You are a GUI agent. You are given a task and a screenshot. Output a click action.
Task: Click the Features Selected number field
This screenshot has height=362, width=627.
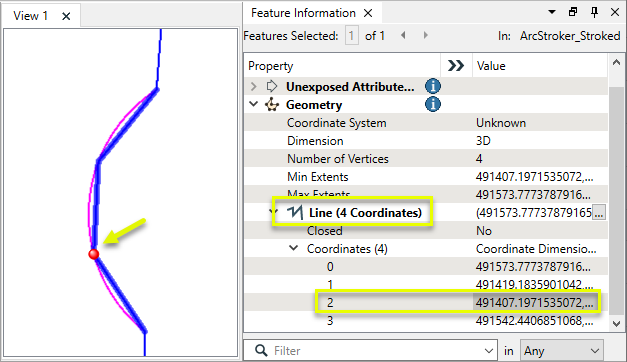351,36
